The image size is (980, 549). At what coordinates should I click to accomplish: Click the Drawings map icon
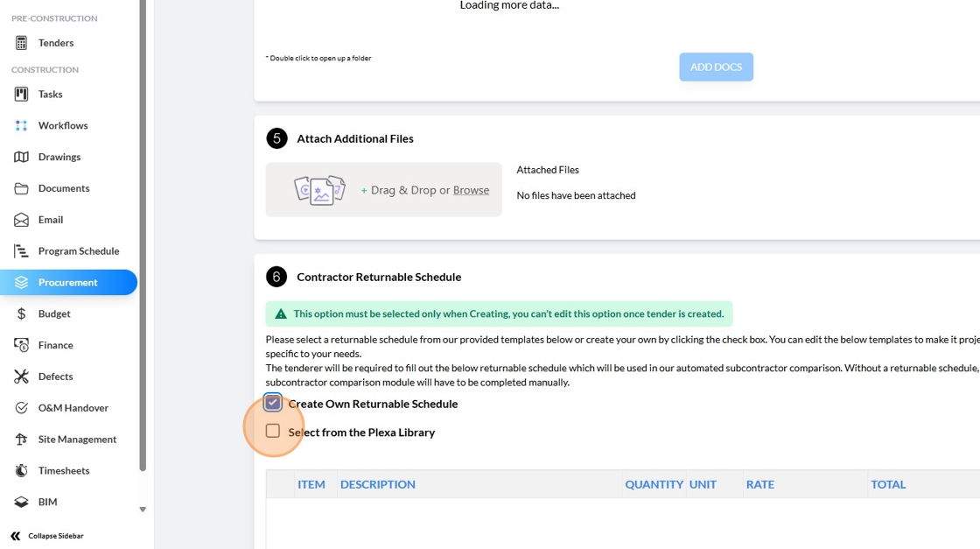22,158
